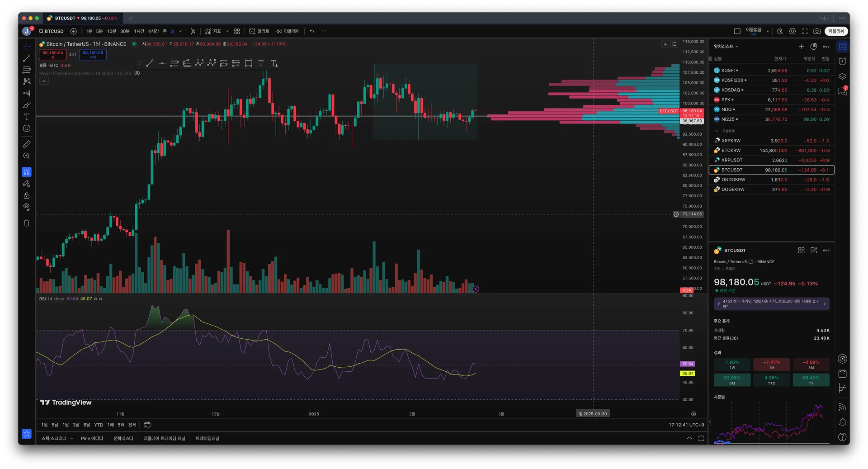This screenshot has width=868, height=469.
Task: Select the trend line tool in left sidebar
Action: [x=27, y=58]
